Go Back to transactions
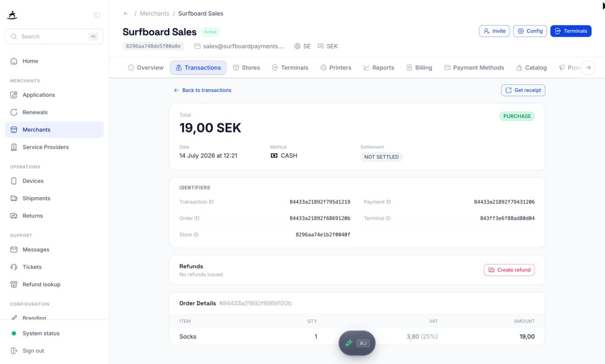The width and height of the screenshot is (605, 364). pos(202,90)
